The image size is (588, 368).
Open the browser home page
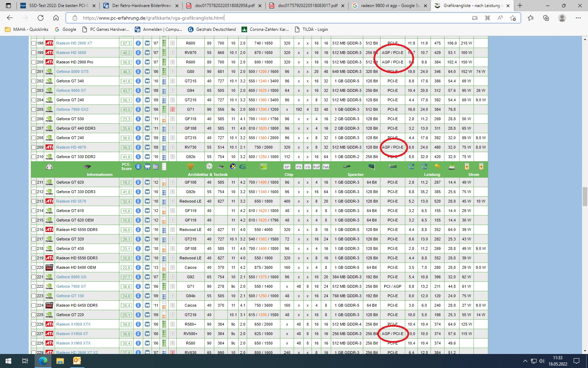[x=56, y=18]
